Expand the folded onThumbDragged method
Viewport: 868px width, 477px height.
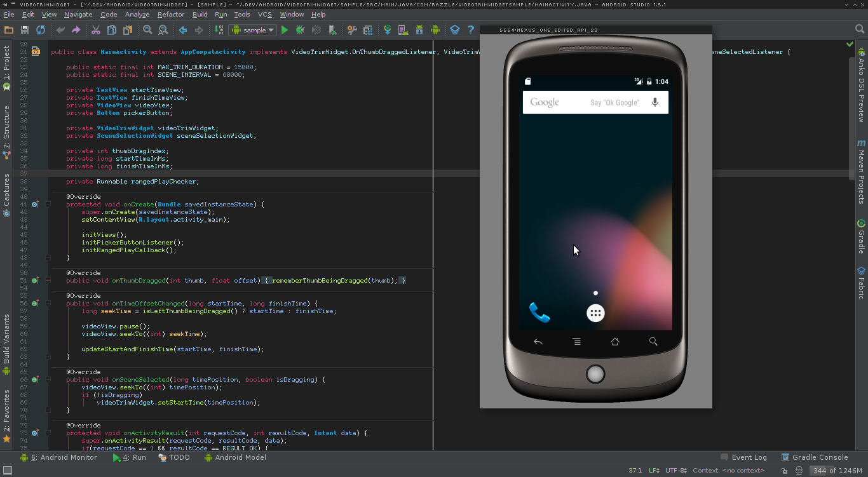point(48,281)
